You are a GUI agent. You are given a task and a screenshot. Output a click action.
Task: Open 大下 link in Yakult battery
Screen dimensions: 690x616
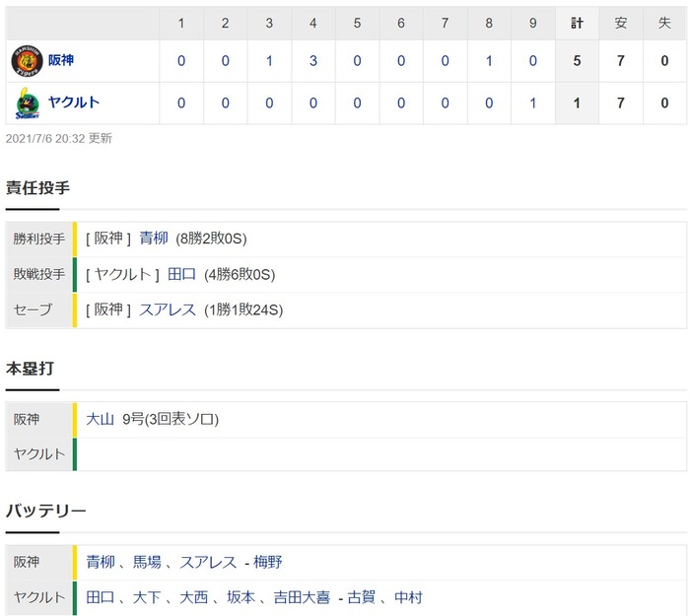coord(147,597)
